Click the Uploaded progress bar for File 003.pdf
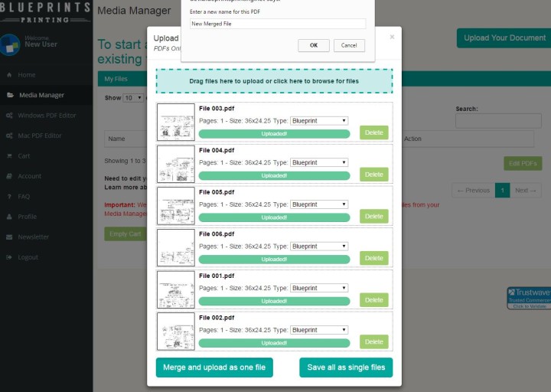Screen dimensions: 551x392 (274, 133)
